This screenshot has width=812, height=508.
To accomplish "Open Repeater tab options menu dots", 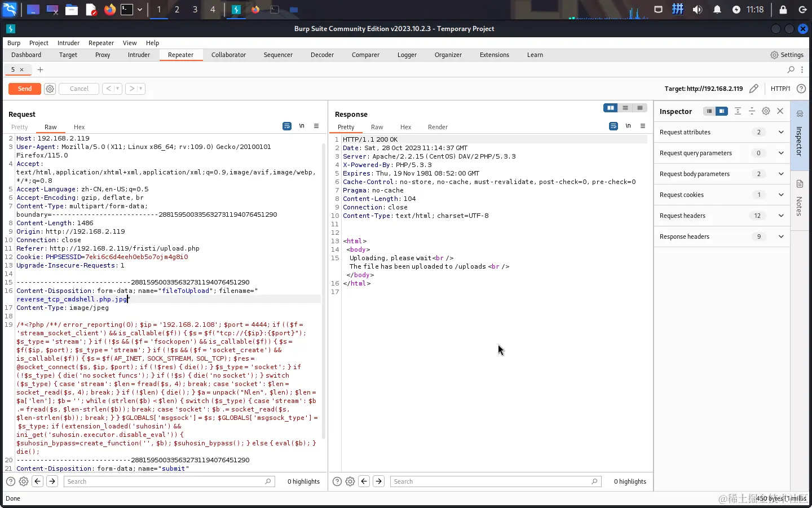I will pos(802,69).
